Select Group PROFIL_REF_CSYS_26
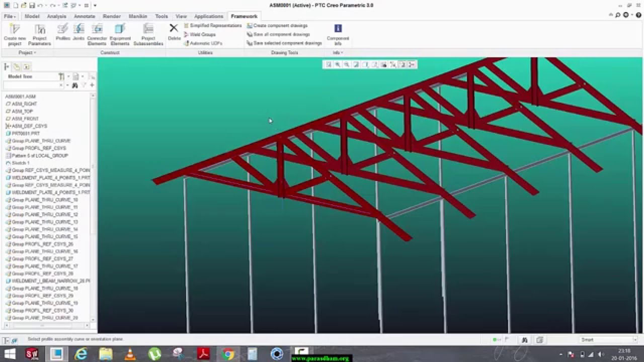 (x=39, y=244)
